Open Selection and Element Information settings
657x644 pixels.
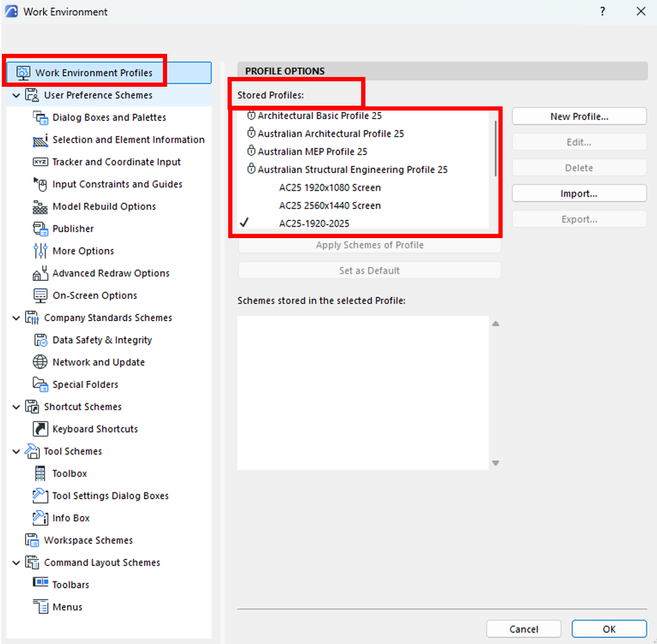click(x=129, y=140)
